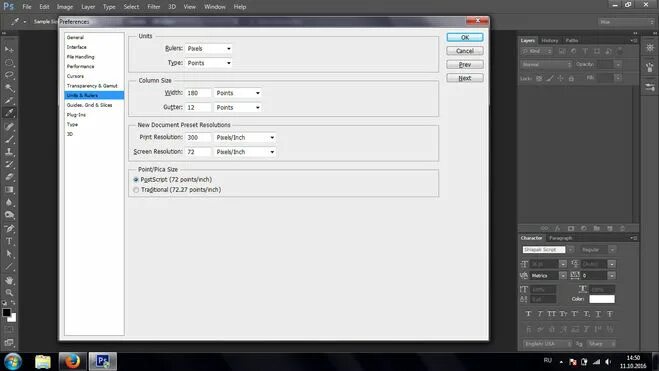The width and height of the screenshot is (659, 371).
Task: Click the Character panel text Color swatch
Action: [x=602, y=299]
